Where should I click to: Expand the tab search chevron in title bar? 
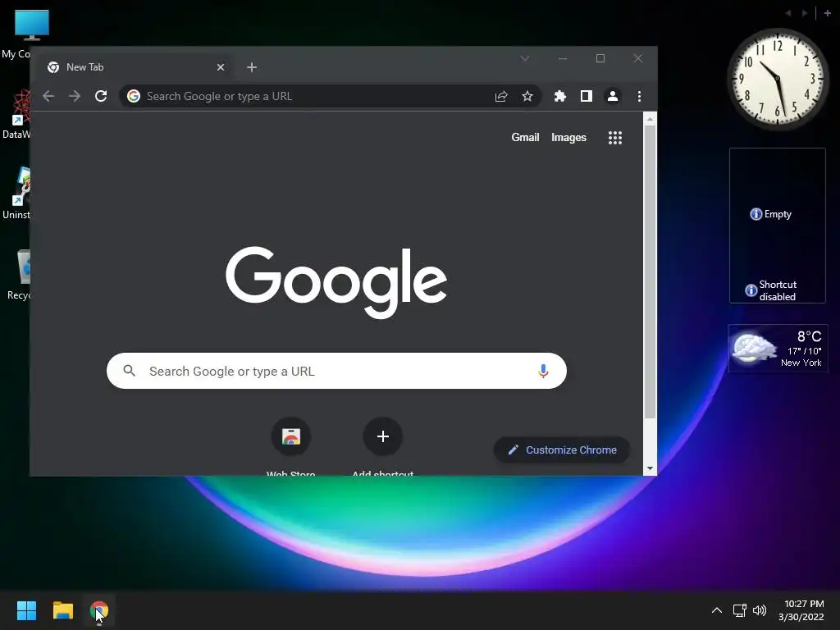click(x=525, y=58)
